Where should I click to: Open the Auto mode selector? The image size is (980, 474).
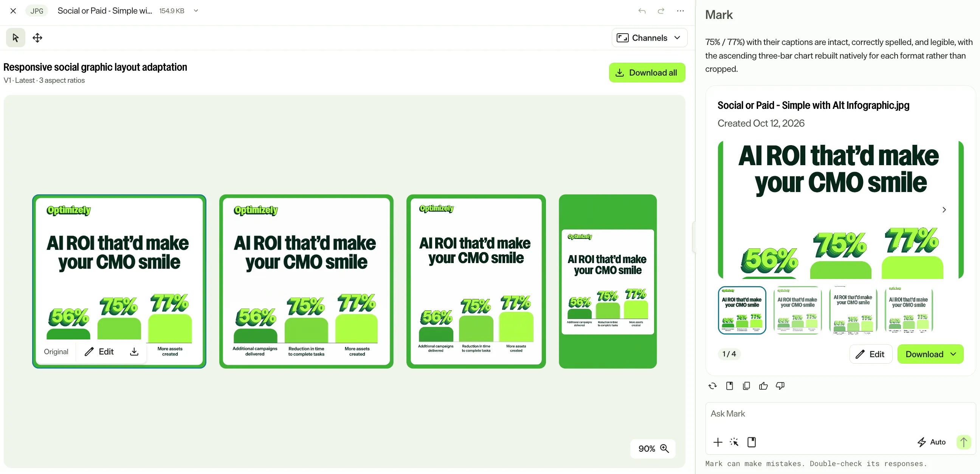[931, 442]
